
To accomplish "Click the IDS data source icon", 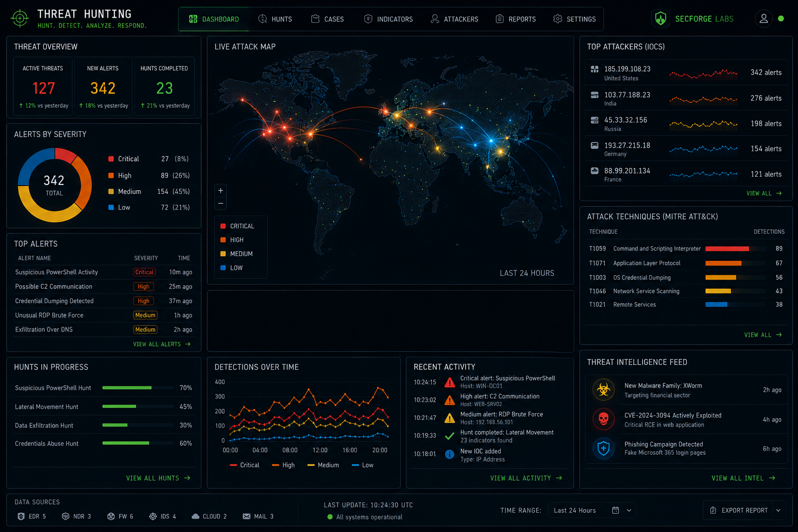I will click(x=153, y=516).
